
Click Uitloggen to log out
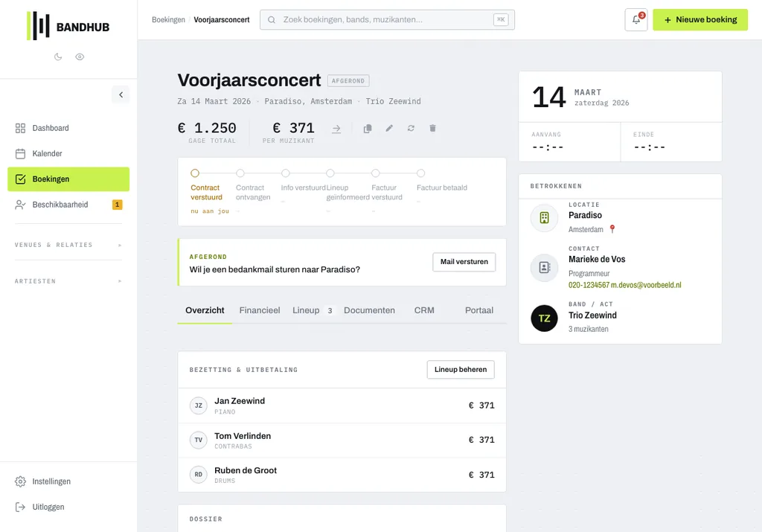click(68, 507)
